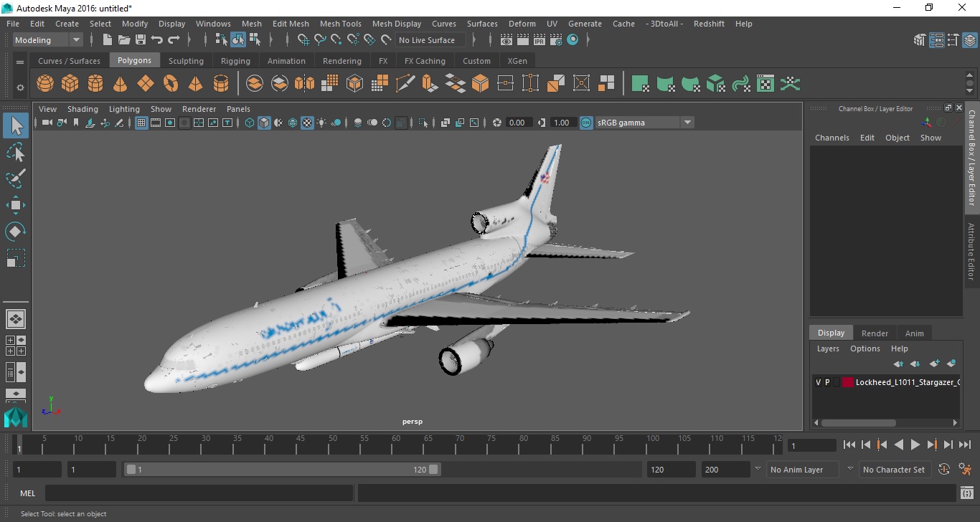Viewport: 980px width, 522px height.
Task: Click the shelf settings gear icon
Action: pyautogui.click(x=20, y=87)
